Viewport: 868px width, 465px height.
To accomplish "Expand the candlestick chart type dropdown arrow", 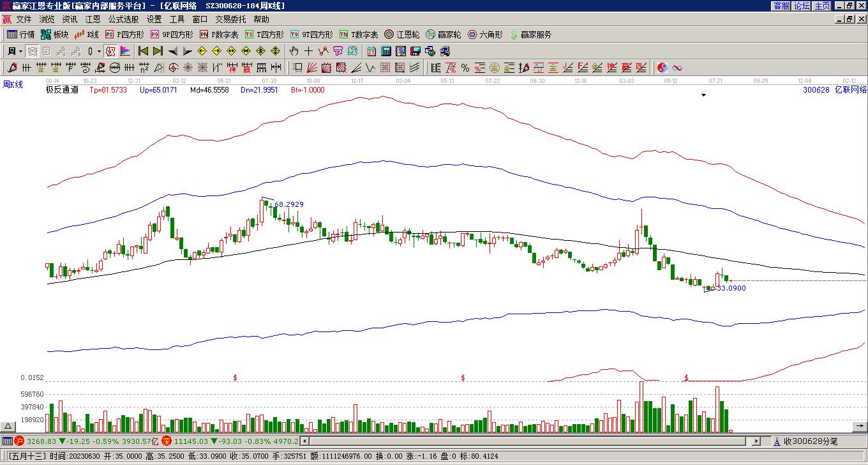I will click(x=99, y=51).
